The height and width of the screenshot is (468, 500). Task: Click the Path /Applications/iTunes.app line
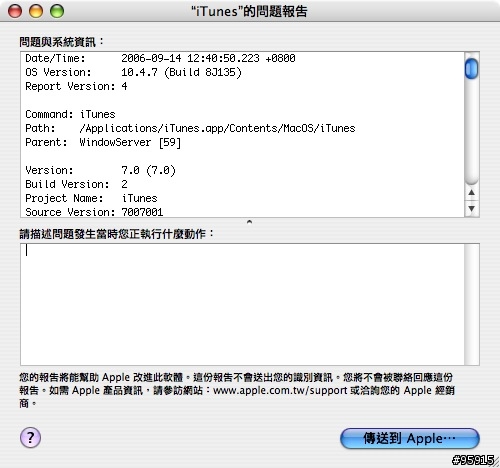pos(190,128)
